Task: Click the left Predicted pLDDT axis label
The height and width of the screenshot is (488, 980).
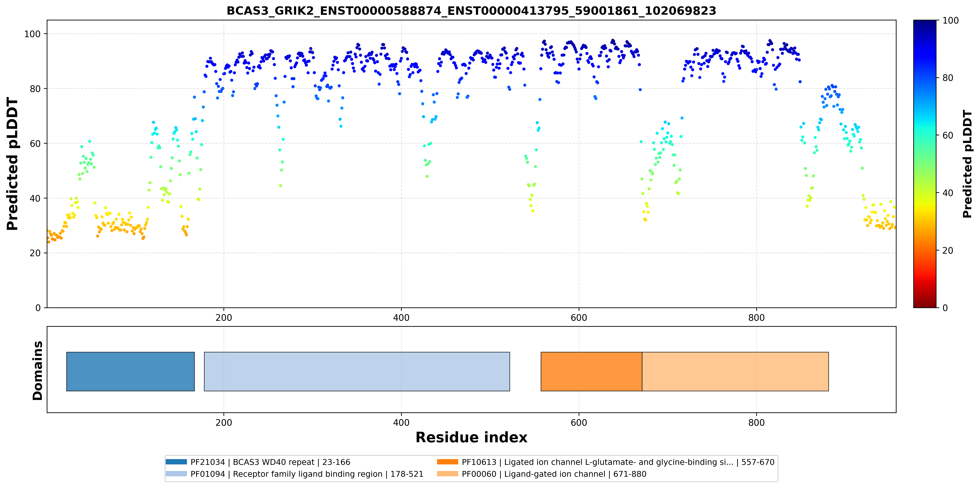Action: coord(12,164)
